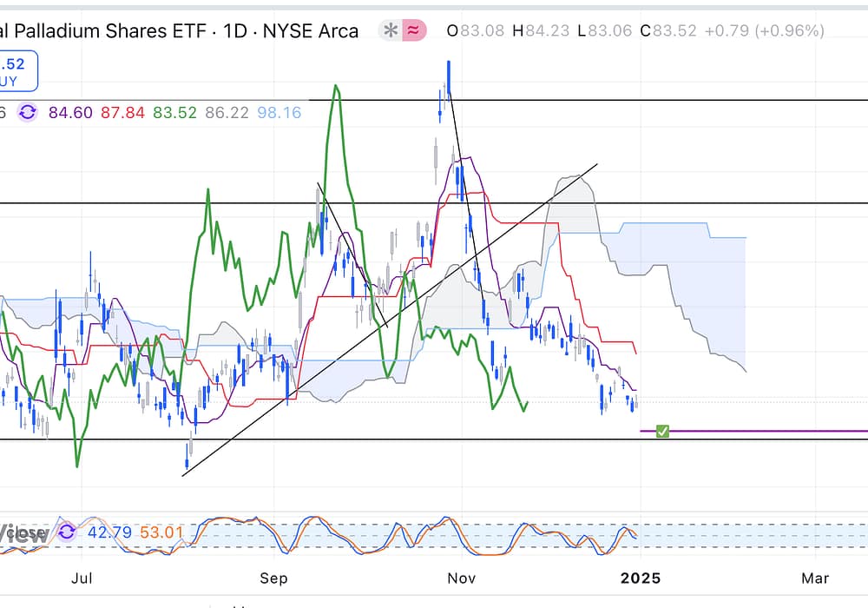Click the pink approximately-equal icon in header
Viewport: 868px width, 608px height.
click(x=414, y=31)
